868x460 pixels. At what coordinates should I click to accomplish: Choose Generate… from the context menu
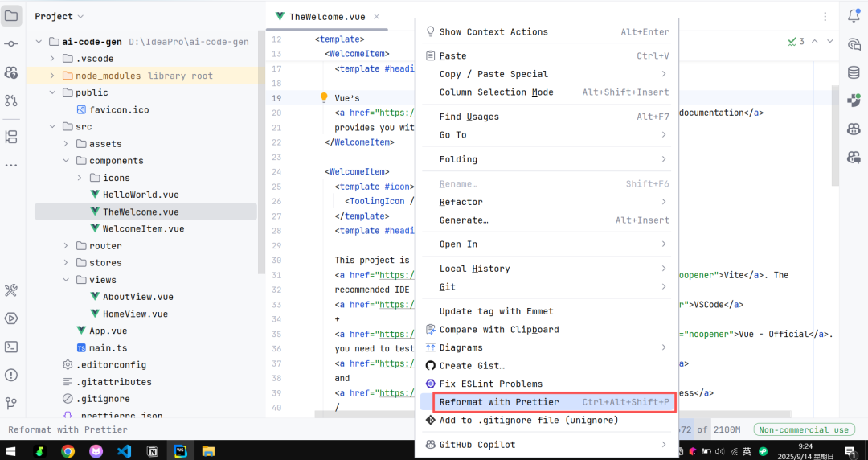[x=547, y=220]
